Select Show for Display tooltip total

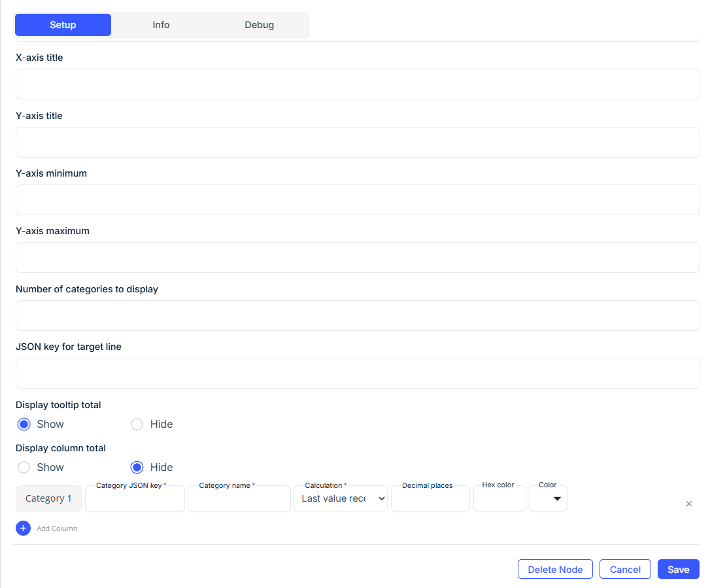coord(24,424)
